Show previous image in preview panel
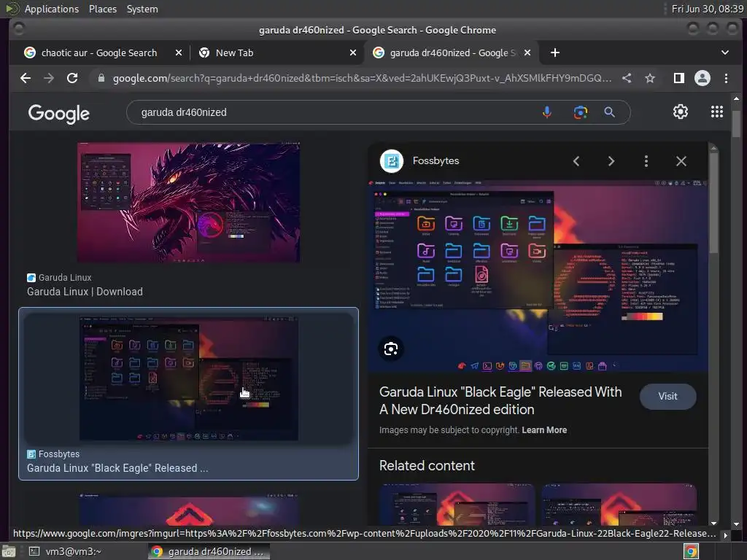Viewport: 747px width, 560px height. 576,161
